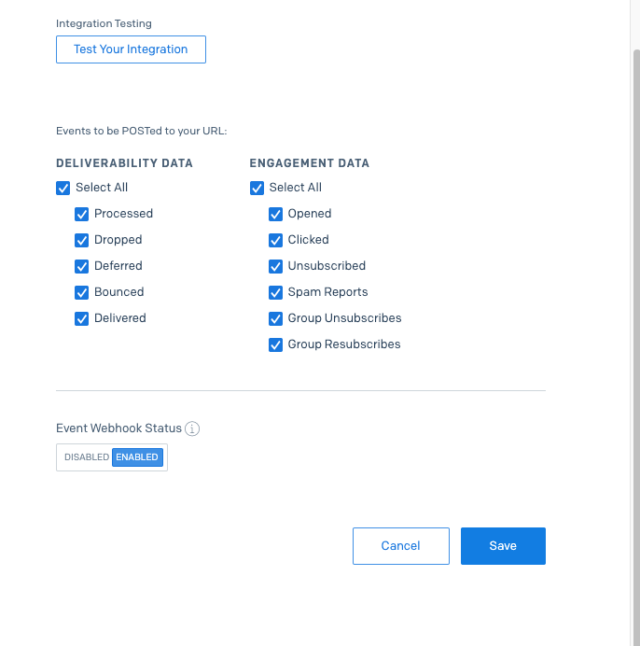Uncheck the Dropped event checkbox
The image size is (640, 646).
click(x=82, y=240)
